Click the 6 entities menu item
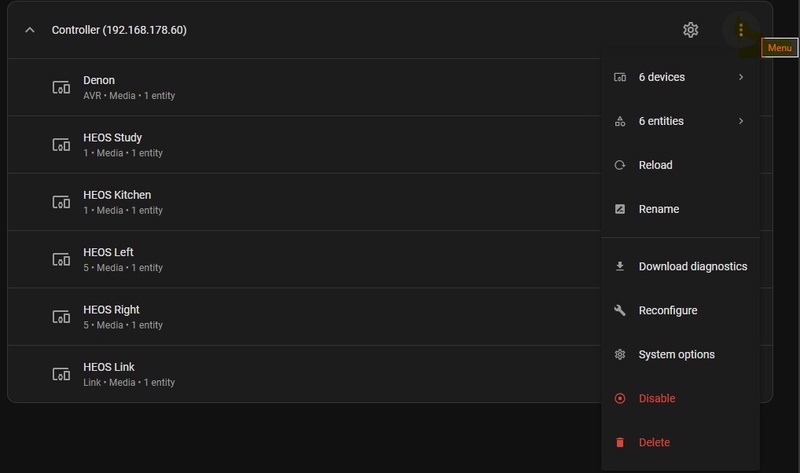 [661, 121]
